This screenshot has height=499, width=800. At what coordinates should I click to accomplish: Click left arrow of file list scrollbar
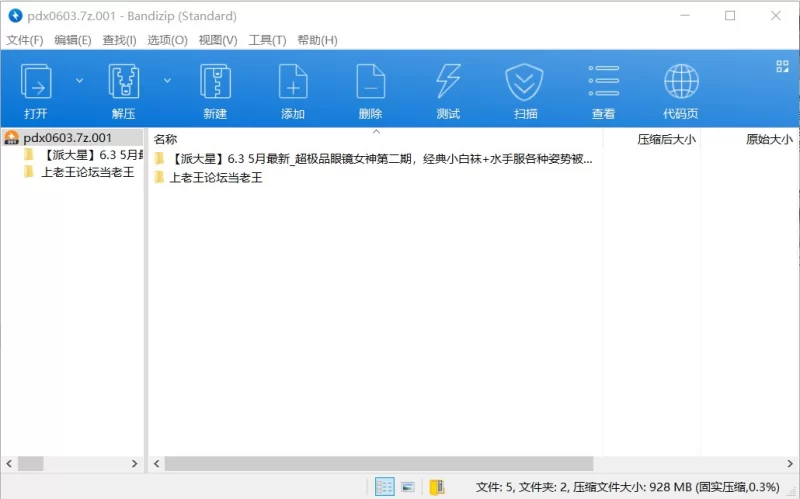[157, 464]
